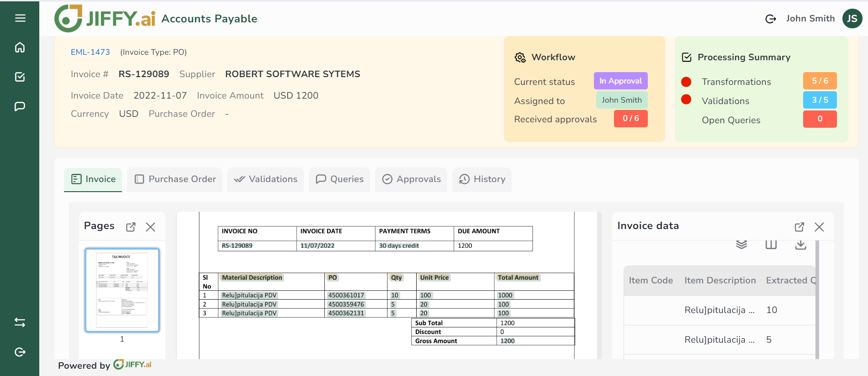
Task: Switch to the Purchase Order tab
Action: [175, 179]
